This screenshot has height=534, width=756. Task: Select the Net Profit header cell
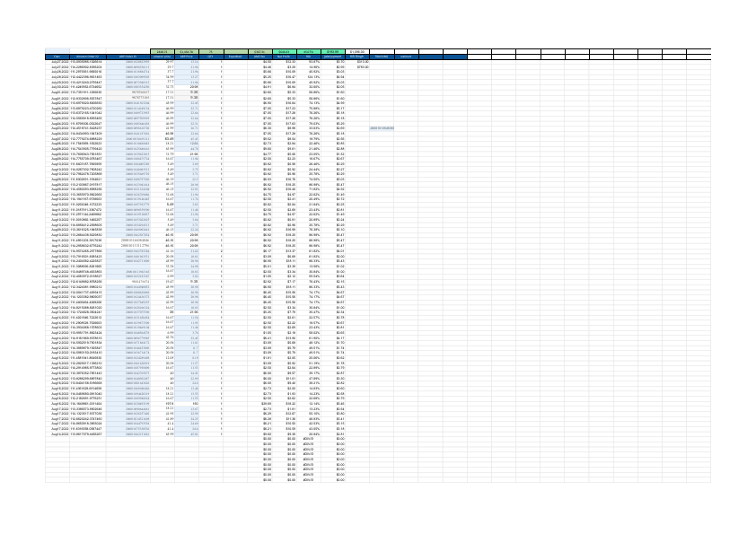pos(285,57)
